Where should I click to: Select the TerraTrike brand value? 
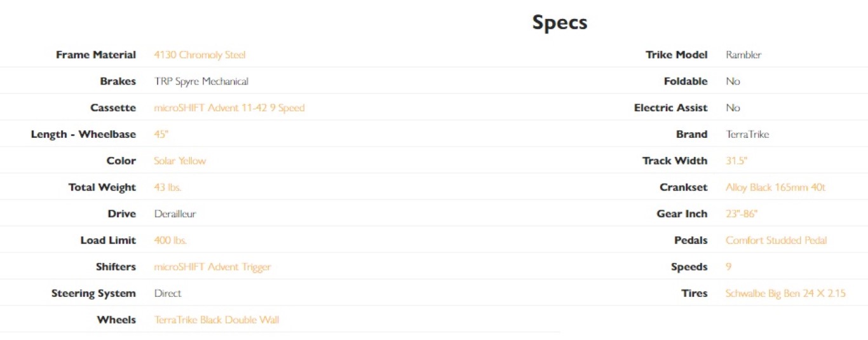pos(747,135)
